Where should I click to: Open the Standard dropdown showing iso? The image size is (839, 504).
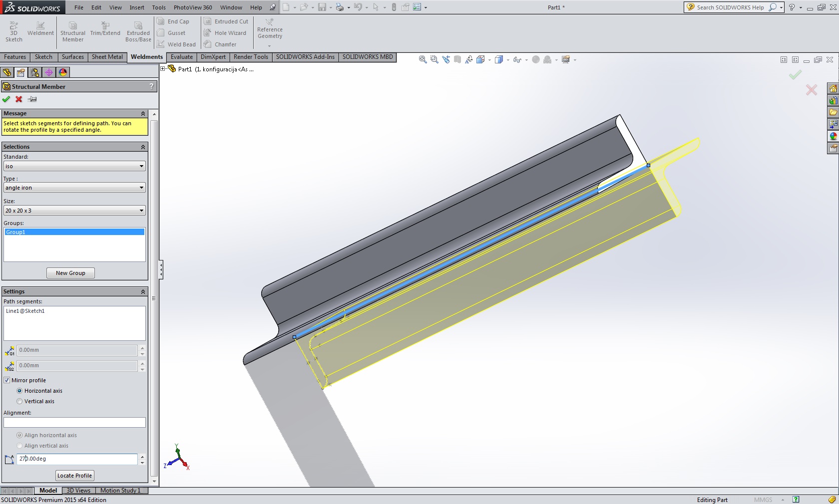click(74, 166)
